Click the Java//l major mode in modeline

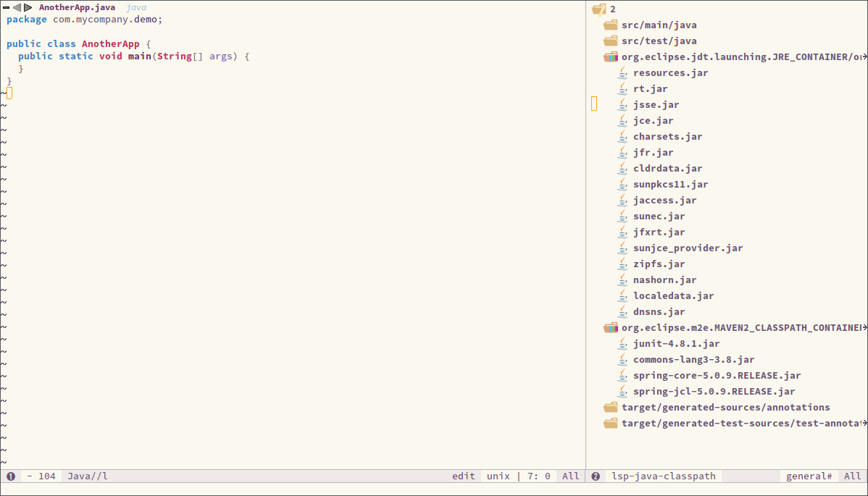pos(88,476)
